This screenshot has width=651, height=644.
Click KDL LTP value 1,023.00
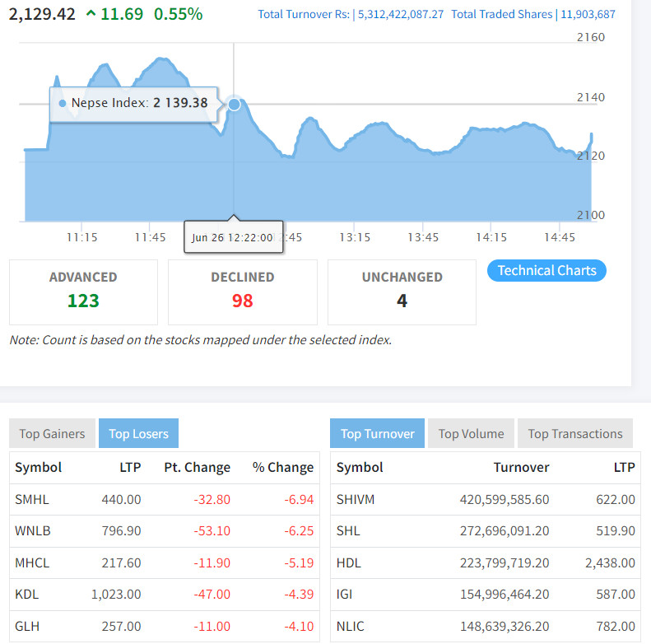[116, 594]
